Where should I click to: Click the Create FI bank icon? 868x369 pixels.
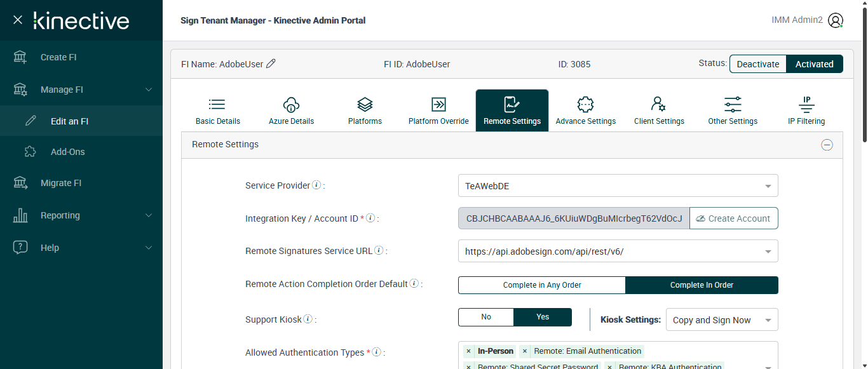click(x=20, y=57)
